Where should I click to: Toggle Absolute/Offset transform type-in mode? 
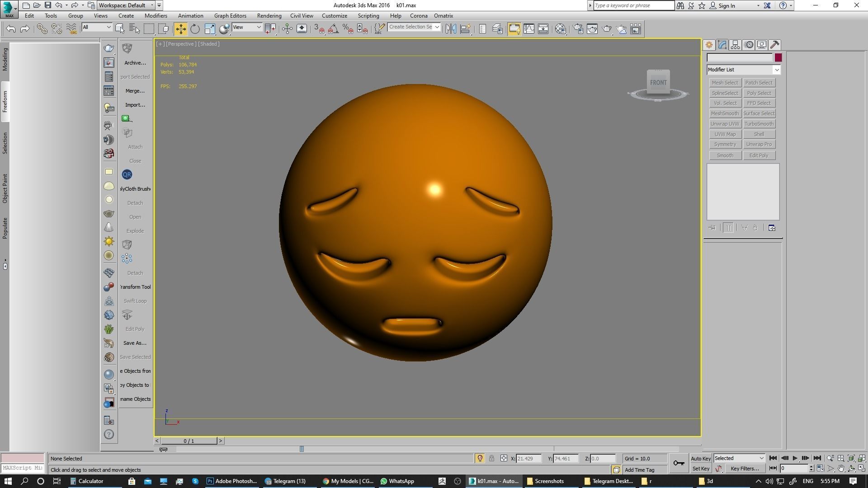click(x=504, y=458)
